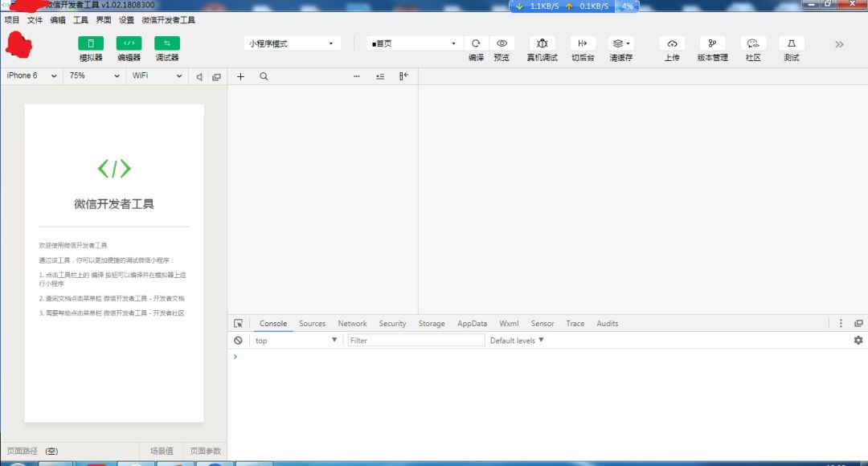Switch to the Sensor tab
The width and height of the screenshot is (868, 466).
tap(542, 323)
